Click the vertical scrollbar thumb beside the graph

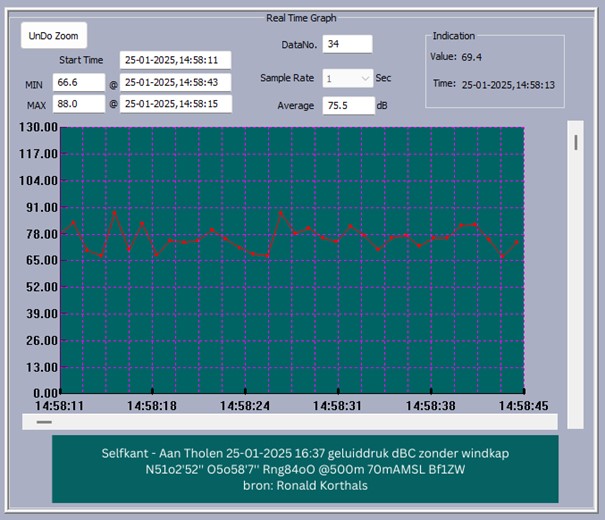pyautogui.click(x=575, y=141)
